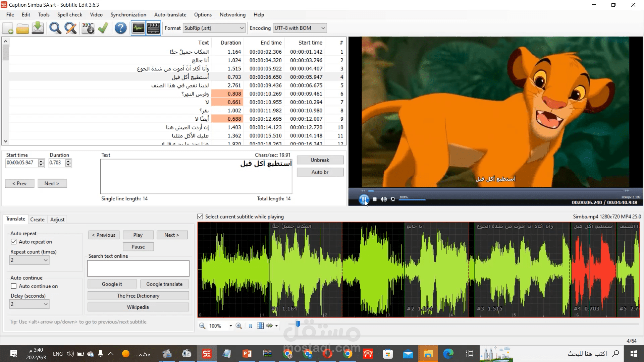The image size is (644, 362).
Task: Switch video player to fullscreen
Action: pos(393,199)
